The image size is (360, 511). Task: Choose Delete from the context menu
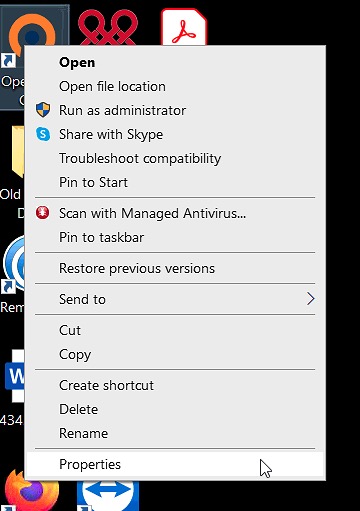[175, 409]
